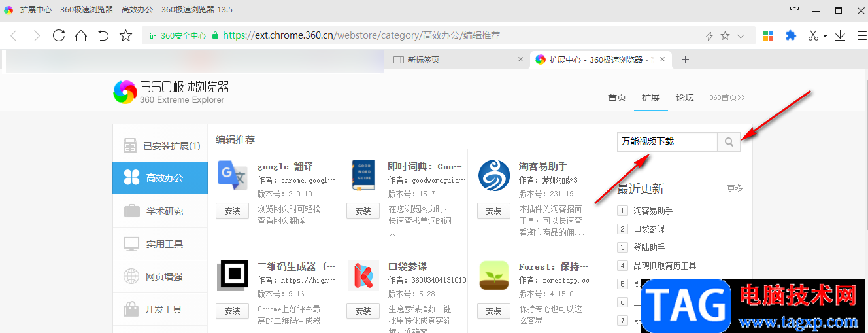Image resolution: width=868 pixels, height=333 pixels.
Task: Bookmark this page with the address bar star
Action: 725,36
